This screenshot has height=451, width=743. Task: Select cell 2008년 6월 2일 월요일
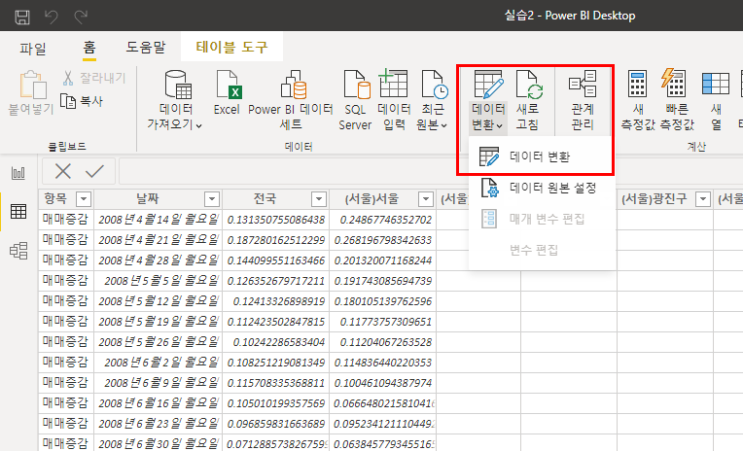pos(158,362)
